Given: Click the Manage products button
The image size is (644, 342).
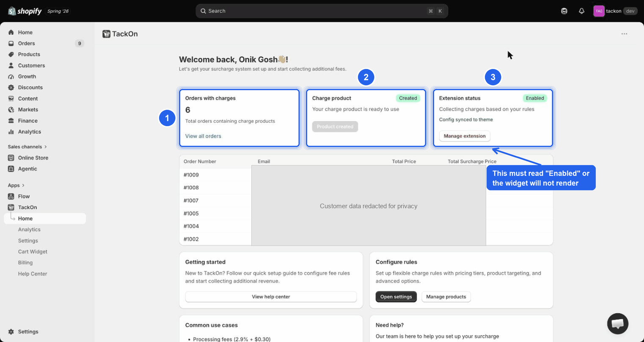Looking at the screenshot, I should [446, 297].
